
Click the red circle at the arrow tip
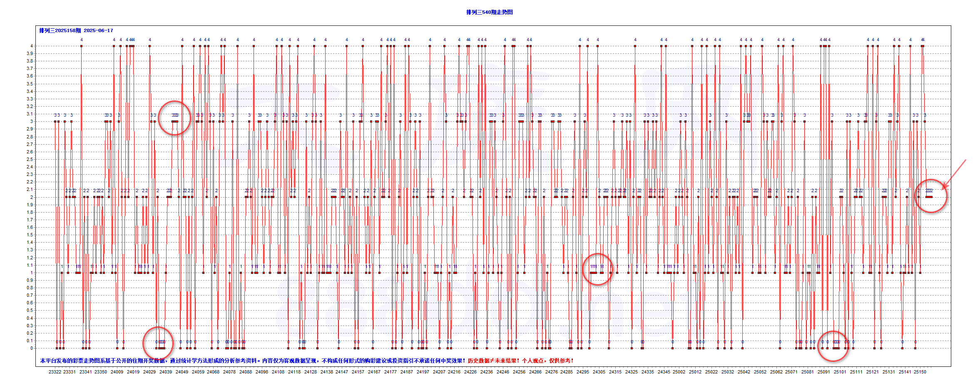930,196
